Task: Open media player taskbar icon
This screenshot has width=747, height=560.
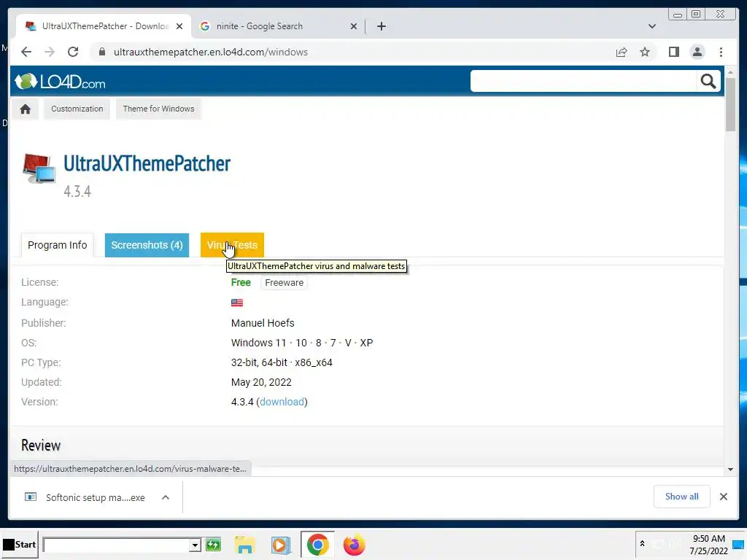Action: 281,545
